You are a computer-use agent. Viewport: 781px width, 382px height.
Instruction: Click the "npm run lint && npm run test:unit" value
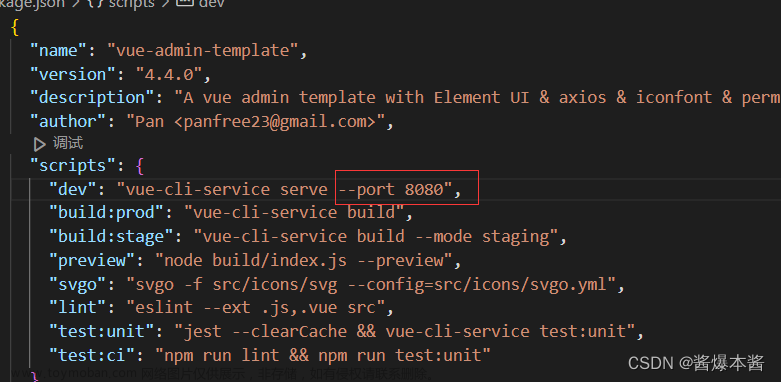pyautogui.click(x=323, y=355)
